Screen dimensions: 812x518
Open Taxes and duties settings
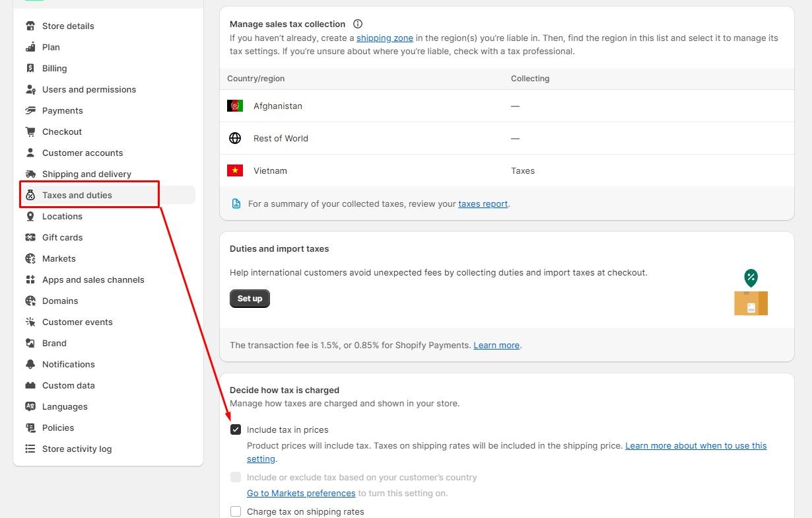77,195
